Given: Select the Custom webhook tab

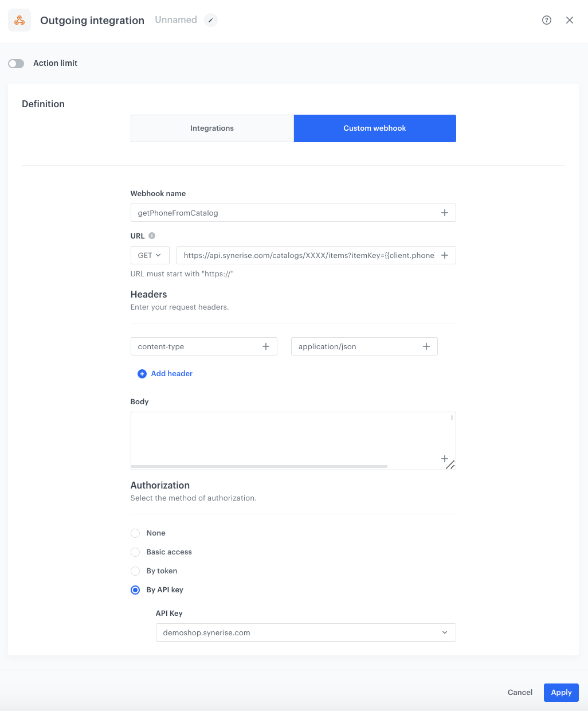Looking at the screenshot, I should pyautogui.click(x=375, y=128).
